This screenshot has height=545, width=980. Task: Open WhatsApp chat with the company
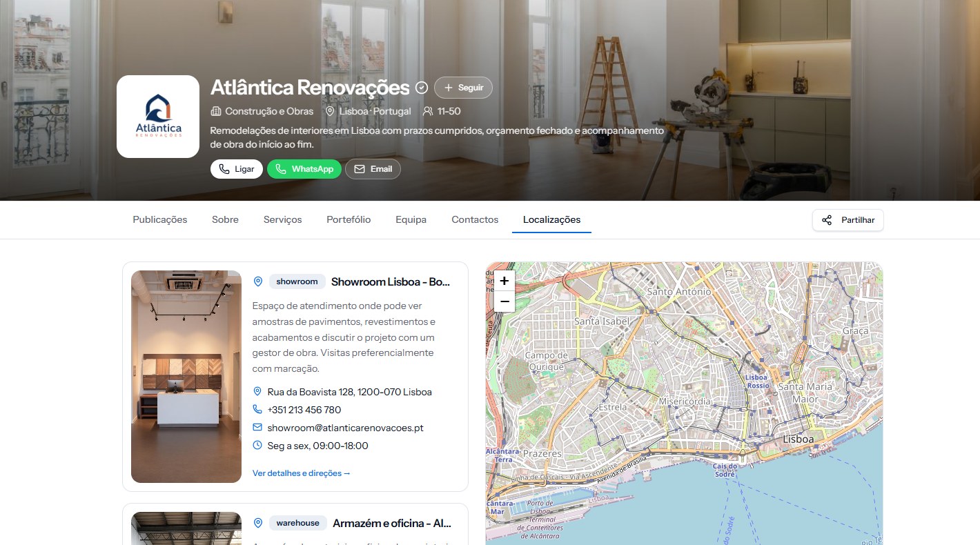click(x=304, y=169)
